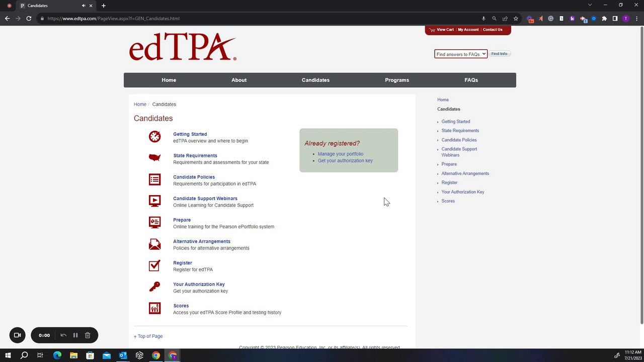Click the Alternative Arrangements envelope icon
This screenshot has width=644, height=362.
pos(154,244)
